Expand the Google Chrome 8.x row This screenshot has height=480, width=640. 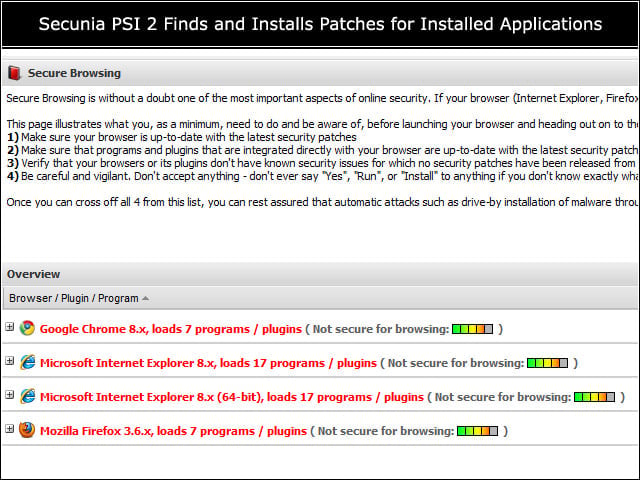9,327
